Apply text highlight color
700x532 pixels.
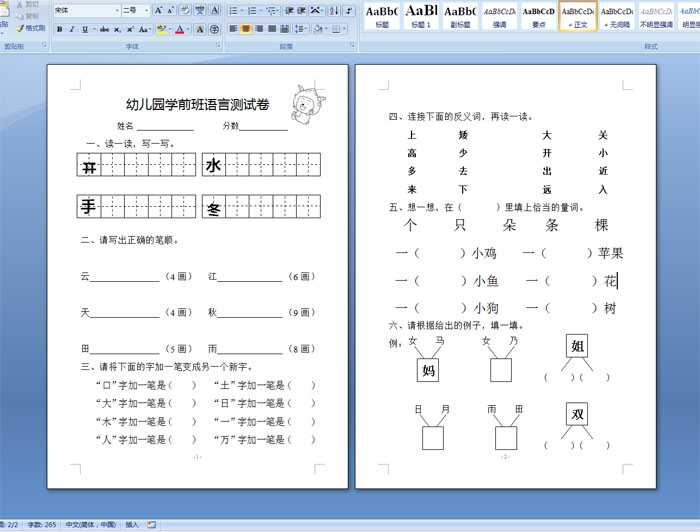[x=161, y=29]
